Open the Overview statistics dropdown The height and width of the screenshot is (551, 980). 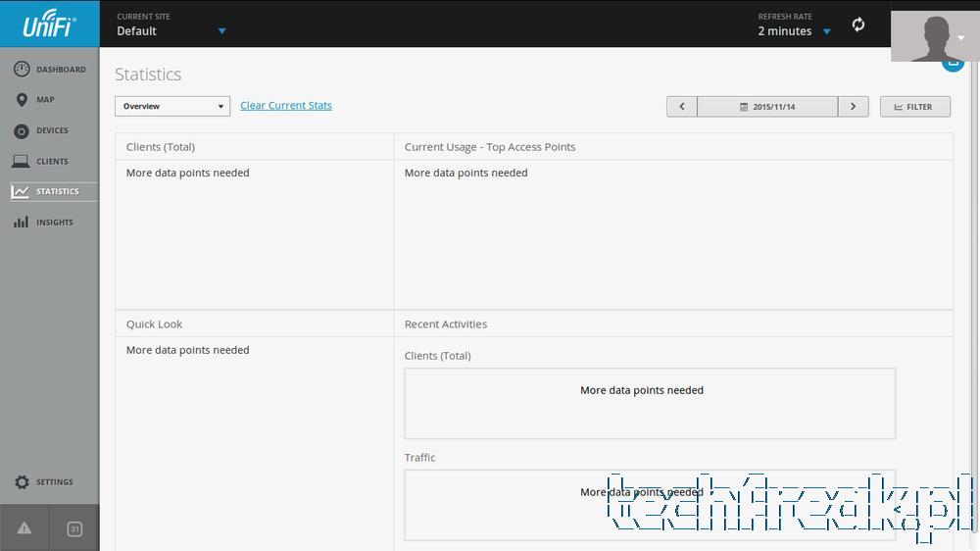pos(172,106)
